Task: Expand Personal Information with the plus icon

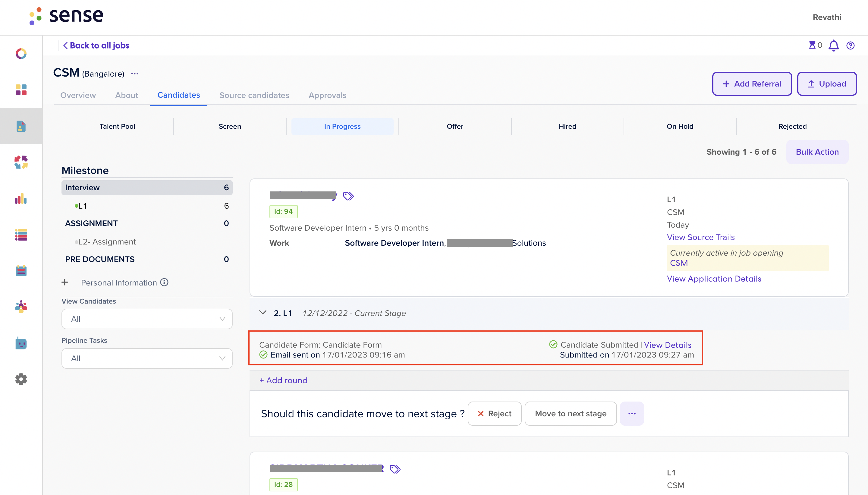Action: [x=65, y=282]
